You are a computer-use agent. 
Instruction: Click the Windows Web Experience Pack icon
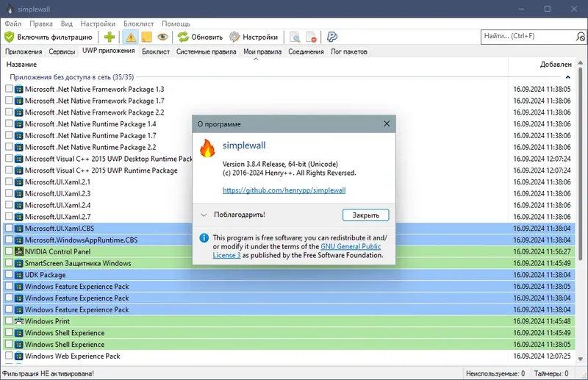point(19,356)
